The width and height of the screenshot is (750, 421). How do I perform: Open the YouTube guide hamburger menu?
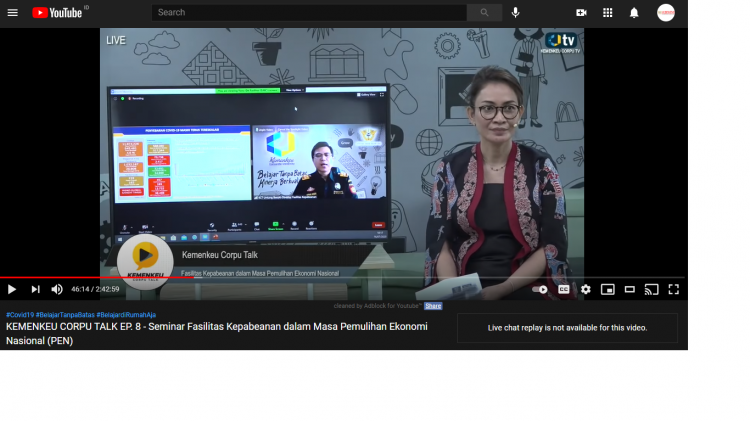tap(12, 13)
